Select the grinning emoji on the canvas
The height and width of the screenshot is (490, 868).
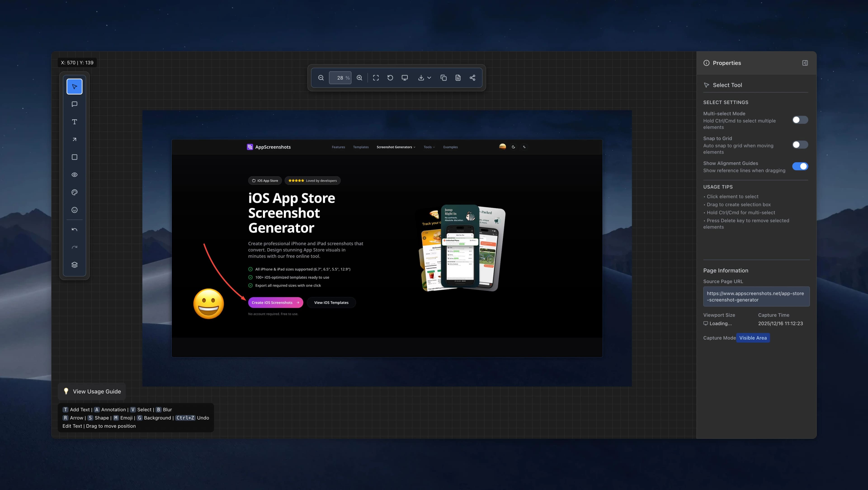pyautogui.click(x=209, y=304)
